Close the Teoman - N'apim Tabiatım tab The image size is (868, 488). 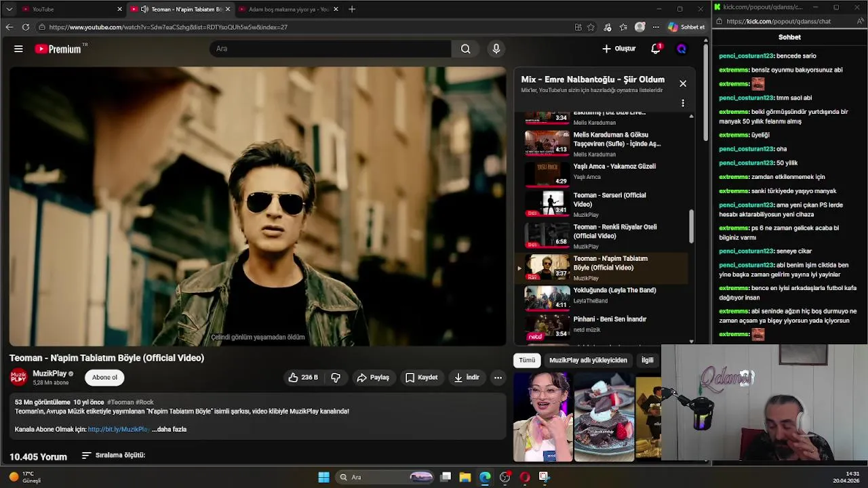[227, 9]
